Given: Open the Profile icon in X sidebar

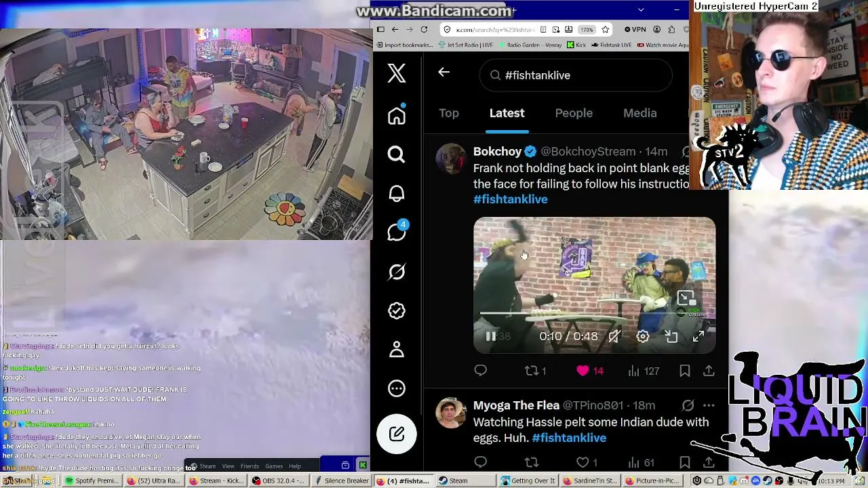Looking at the screenshot, I should pos(397,349).
